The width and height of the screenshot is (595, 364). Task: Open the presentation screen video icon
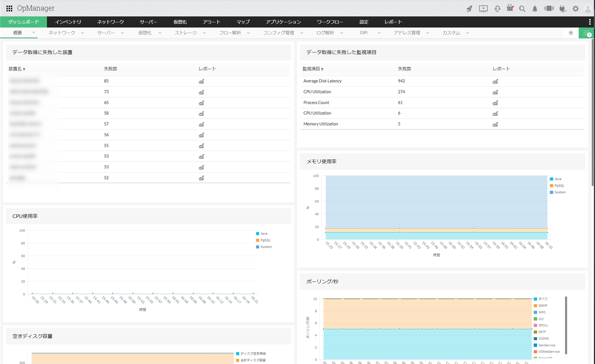click(x=483, y=9)
